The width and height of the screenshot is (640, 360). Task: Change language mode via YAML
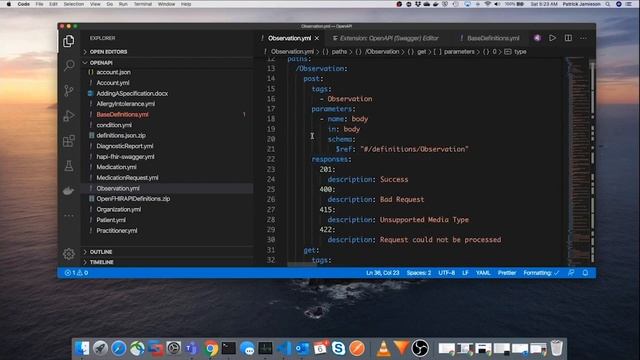(483, 273)
